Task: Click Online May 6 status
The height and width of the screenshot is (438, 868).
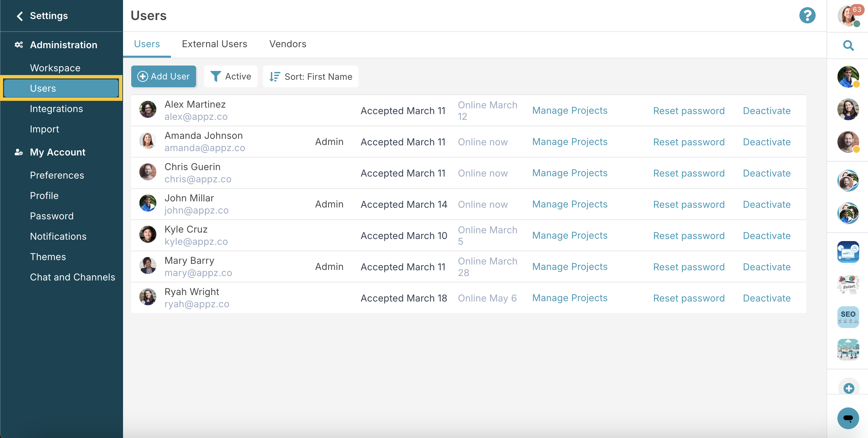Action: (x=487, y=298)
